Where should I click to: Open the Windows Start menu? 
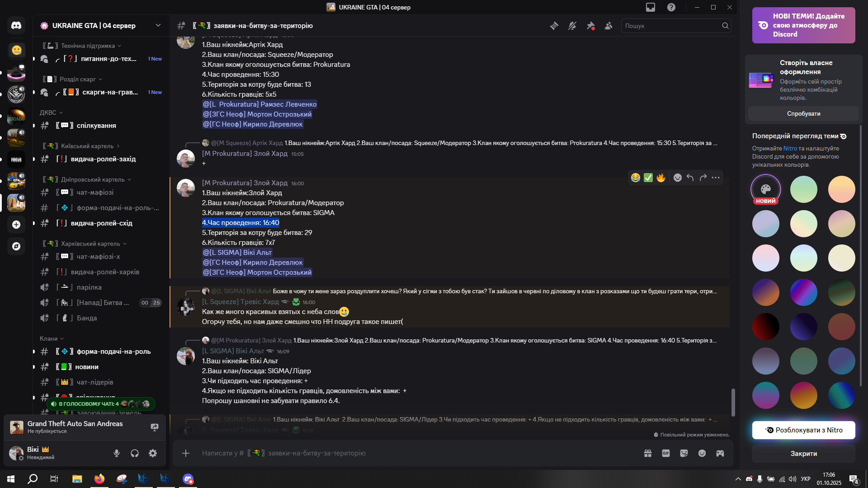(x=11, y=479)
